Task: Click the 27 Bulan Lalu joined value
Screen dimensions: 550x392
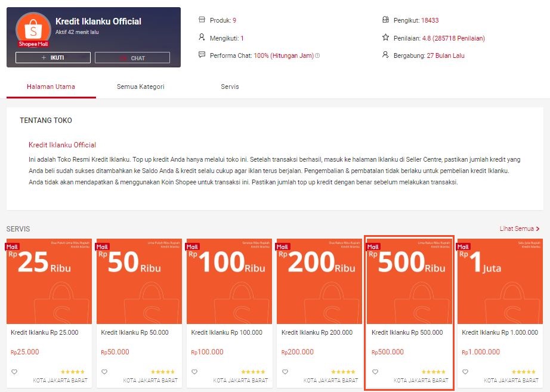Action: point(446,55)
